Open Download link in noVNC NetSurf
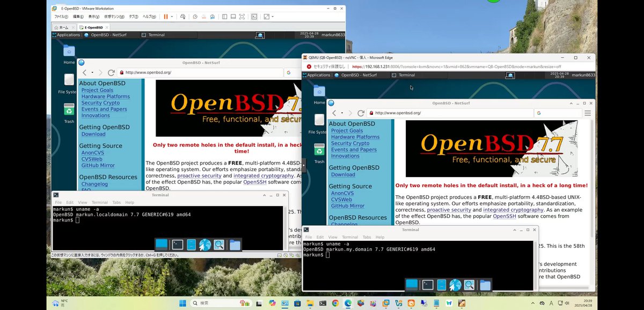 click(343, 174)
